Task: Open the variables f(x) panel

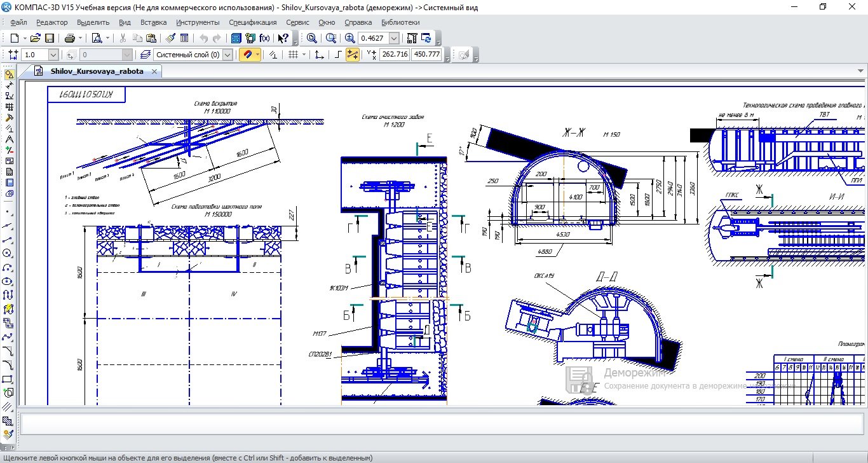Action: (x=264, y=38)
